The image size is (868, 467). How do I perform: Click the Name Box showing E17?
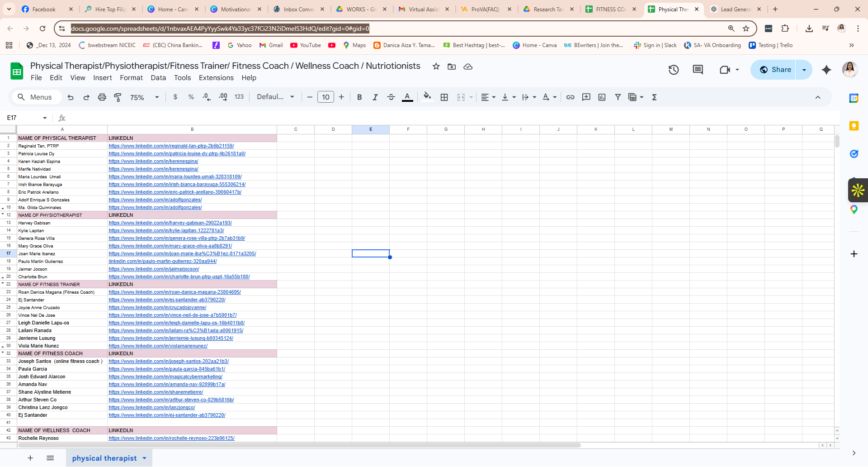point(26,118)
